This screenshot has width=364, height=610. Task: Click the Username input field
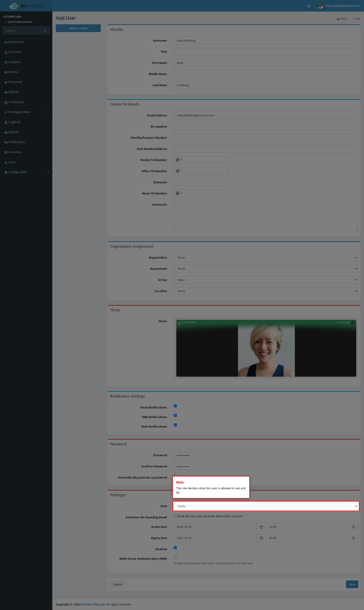(x=266, y=41)
